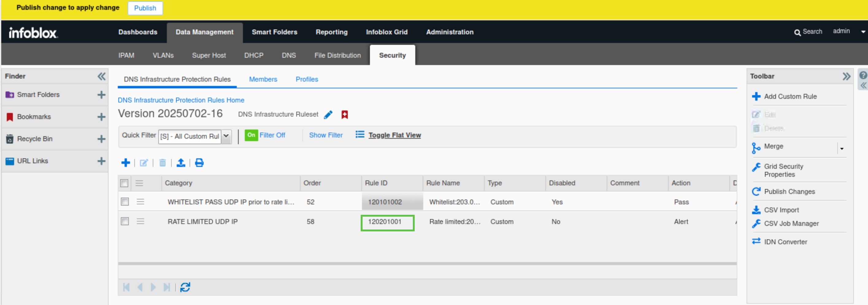Click the Bookmarks icon in Finder
Screen dimensions: 868x305
[10, 117]
